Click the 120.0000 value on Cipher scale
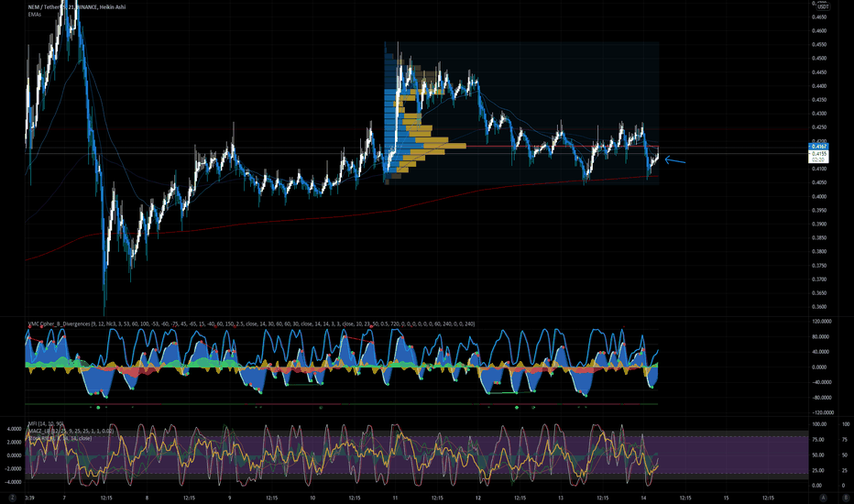Screen dimensions: 854x504 (822, 322)
